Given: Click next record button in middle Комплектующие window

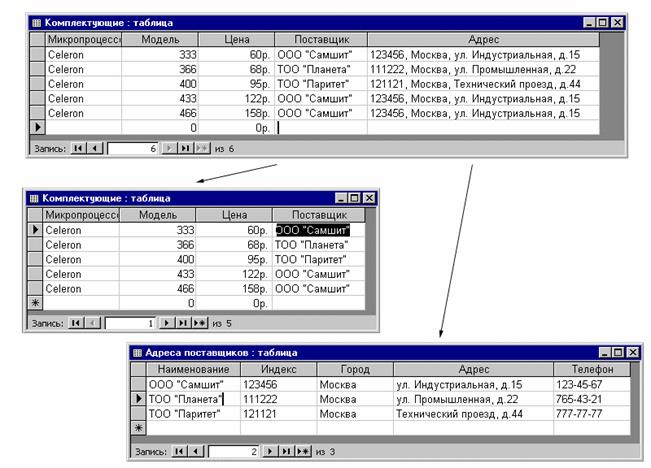Looking at the screenshot, I should (166, 323).
